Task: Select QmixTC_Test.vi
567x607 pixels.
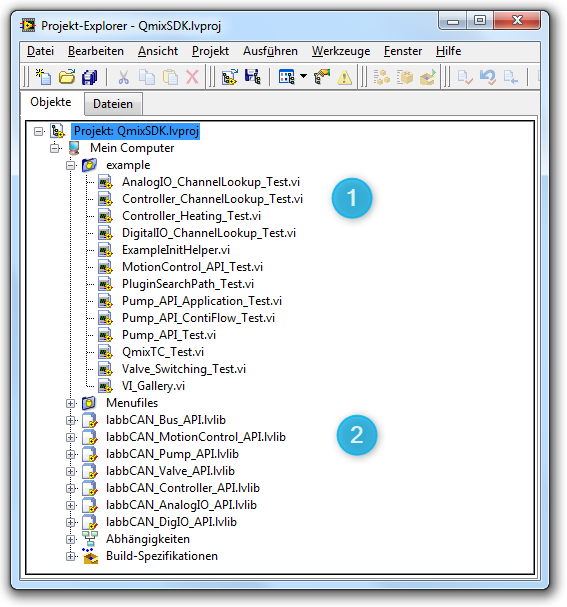Action: [x=163, y=352]
